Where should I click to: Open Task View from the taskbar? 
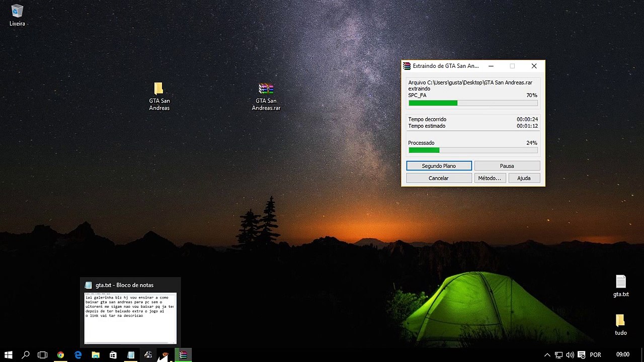[43, 355]
